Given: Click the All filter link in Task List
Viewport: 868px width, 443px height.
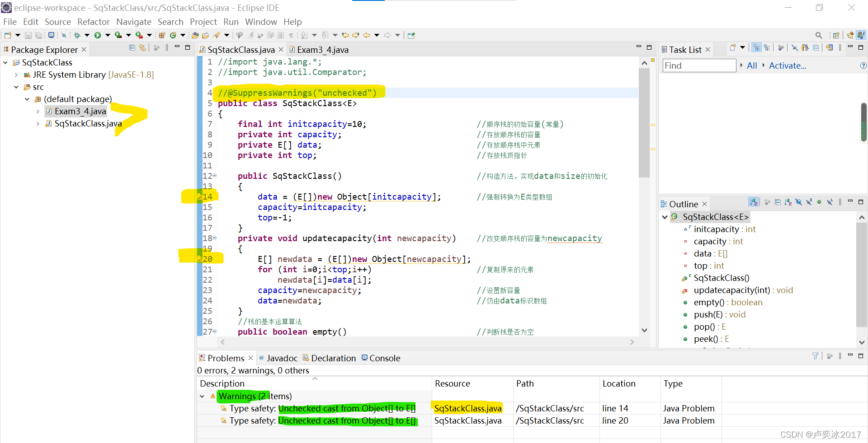Looking at the screenshot, I should (x=752, y=65).
